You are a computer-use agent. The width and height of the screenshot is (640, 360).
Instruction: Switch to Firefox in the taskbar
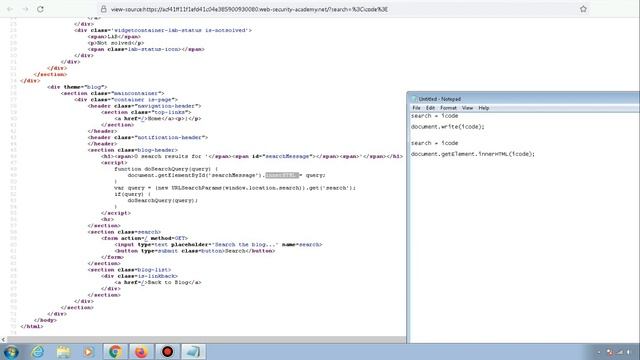(141, 351)
